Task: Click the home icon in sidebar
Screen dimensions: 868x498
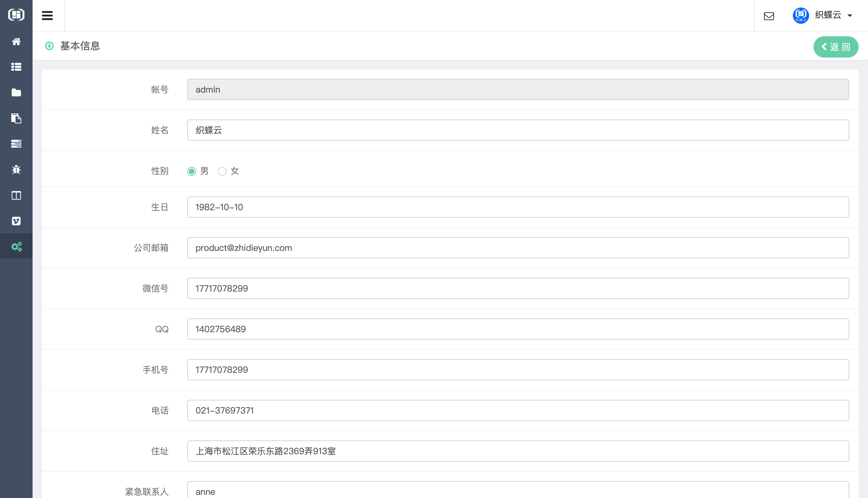Action: click(16, 41)
